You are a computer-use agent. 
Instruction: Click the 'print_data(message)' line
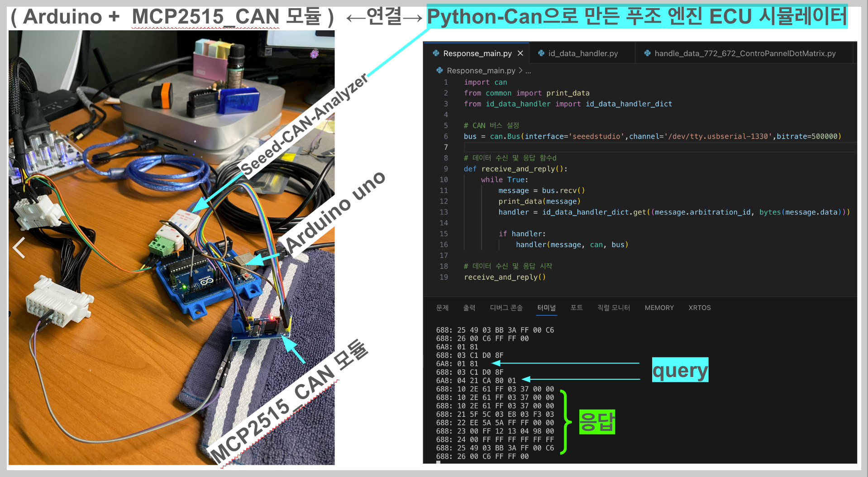click(x=539, y=201)
